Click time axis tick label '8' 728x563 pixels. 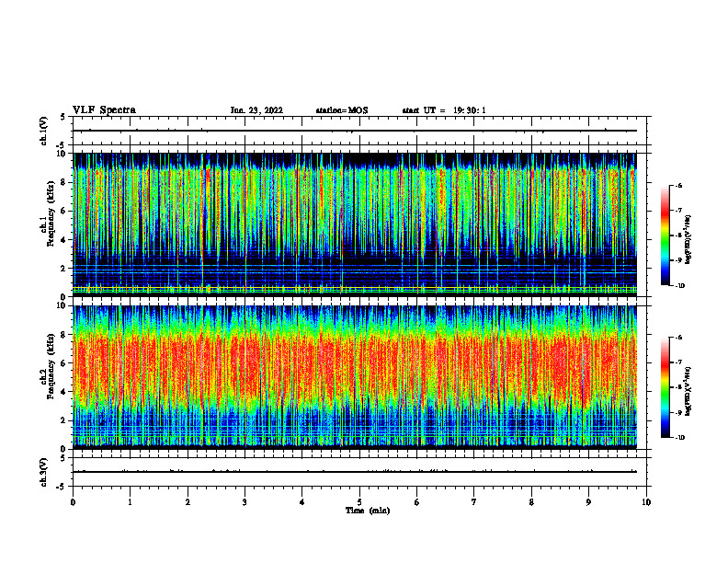(531, 502)
